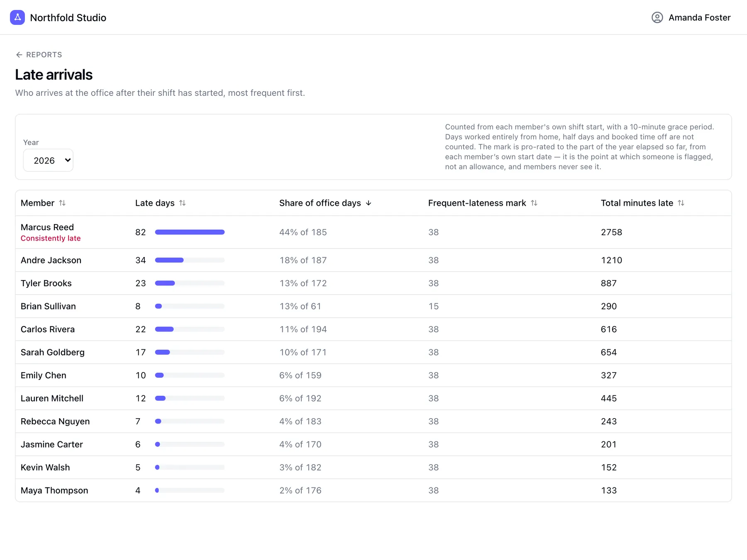Screen dimensions: 747x560
Task: Click Tyler Brooks's late days bar
Action: (x=190, y=283)
